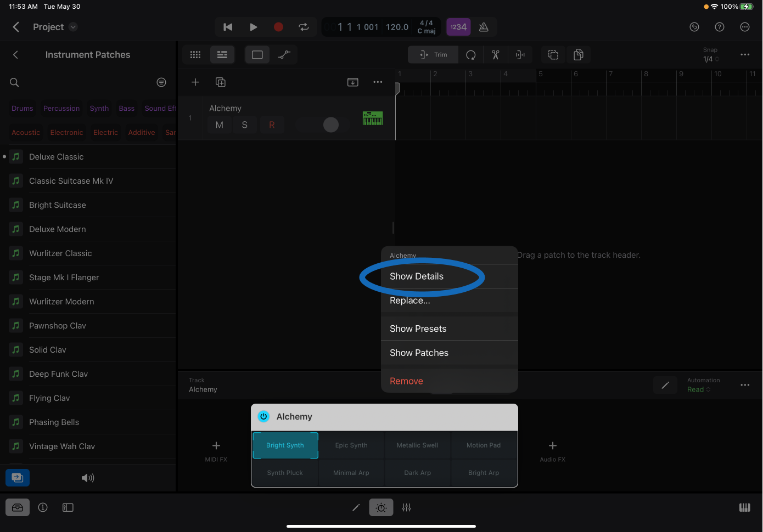Mute the Alchemy track
Viewport: 763px width, 532px height.
(x=220, y=125)
